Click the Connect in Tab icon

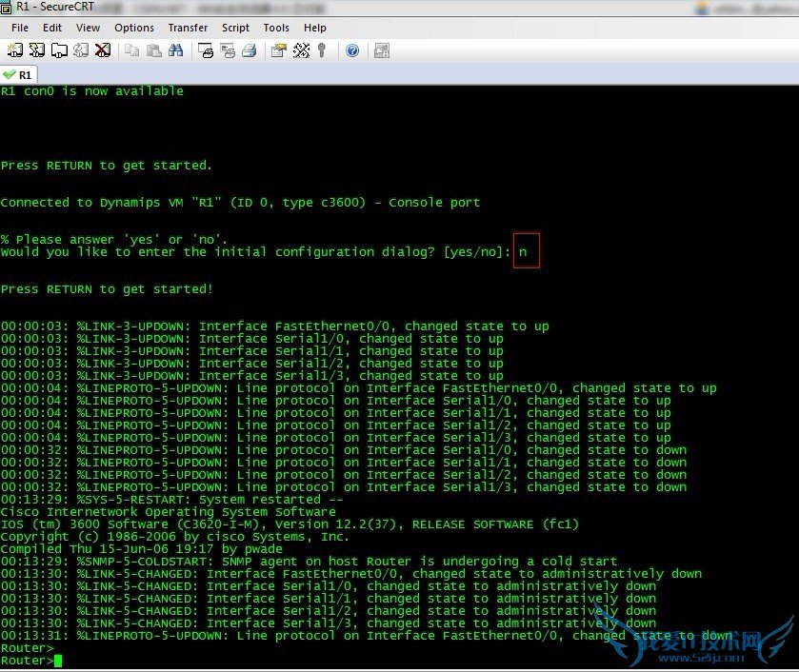(x=59, y=50)
